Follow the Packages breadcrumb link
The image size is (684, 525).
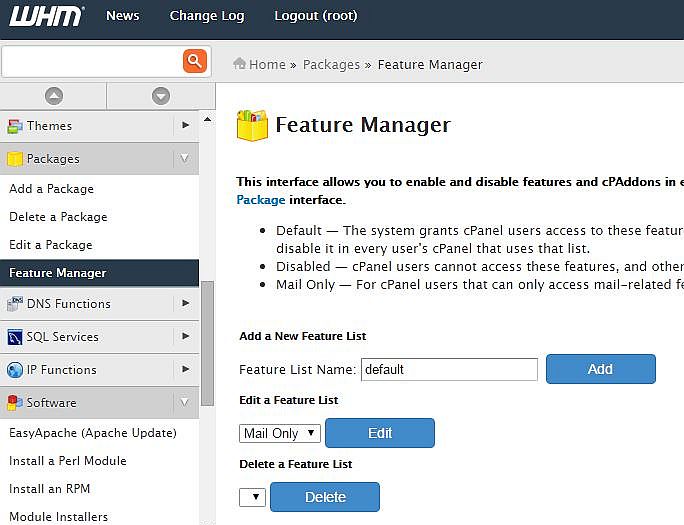point(331,65)
